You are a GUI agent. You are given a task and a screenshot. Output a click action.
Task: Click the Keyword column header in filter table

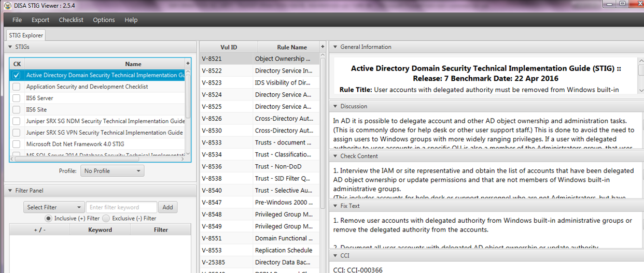(100, 229)
